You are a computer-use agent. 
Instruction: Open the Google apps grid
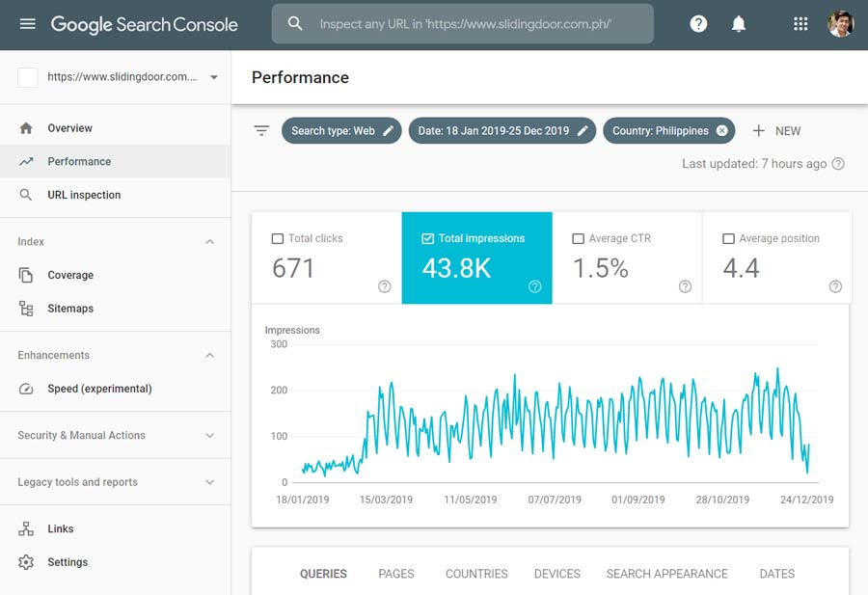(800, 24)
